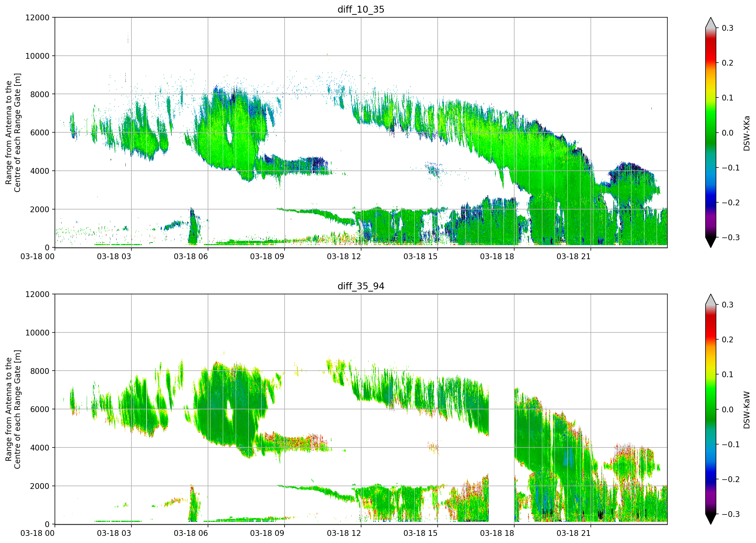Click "03-18 18" time label under diff_10_35 plot
The image size is (756, 543).
click(x=497, y=256)
